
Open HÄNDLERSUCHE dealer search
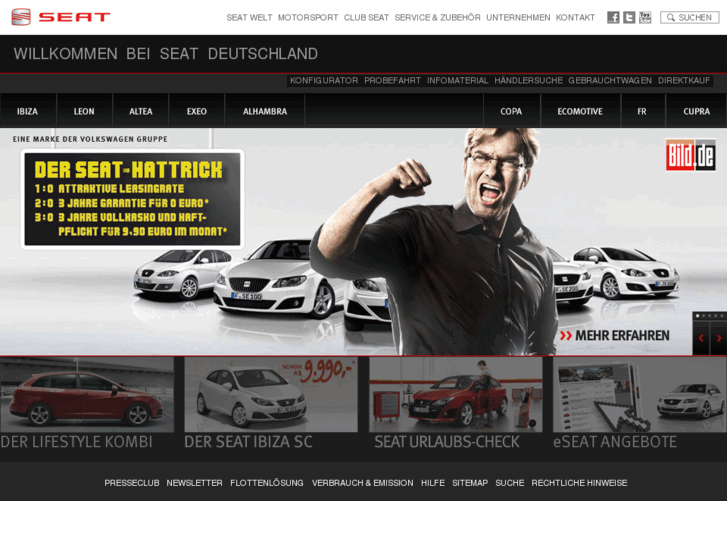pyautogui.click(x=528, y=81)
